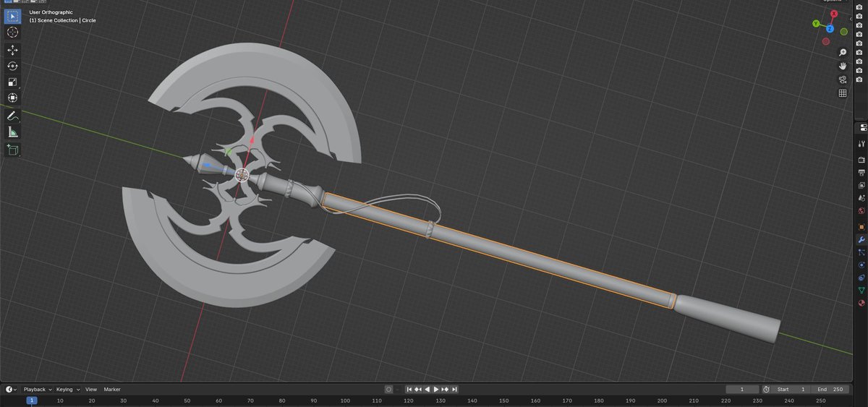
Task: Open the Material properties tab
Action: tap(861, 303)
